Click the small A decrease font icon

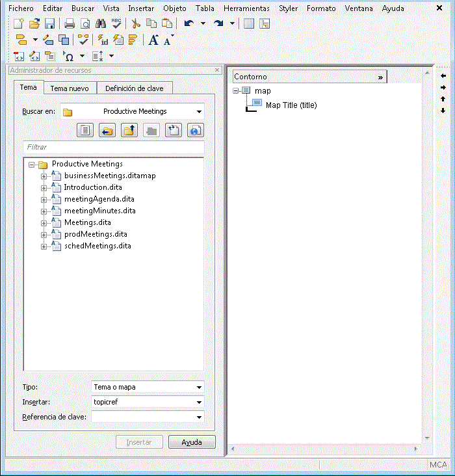168,40
